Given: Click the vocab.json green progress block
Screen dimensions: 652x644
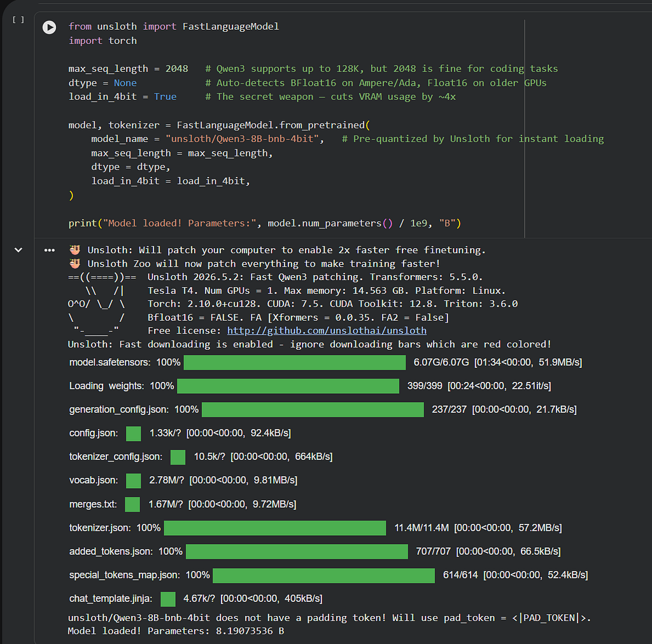Looking at the screenshot, I should coord(134,480).
